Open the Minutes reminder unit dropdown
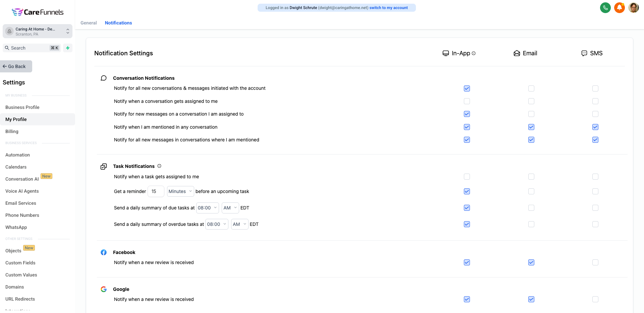Viewport: 644px width, 313px height. 180,191
